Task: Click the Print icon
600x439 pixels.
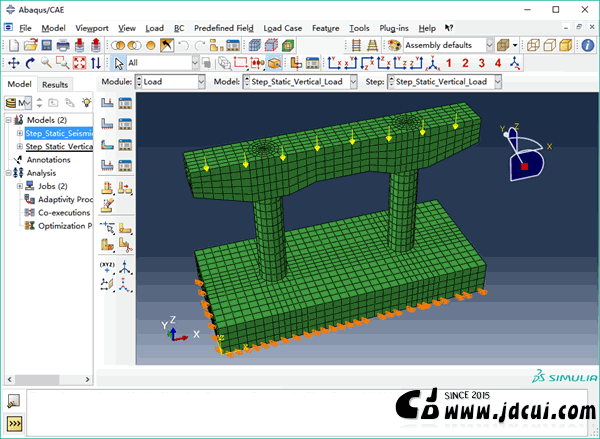Action: coord(63,46)
